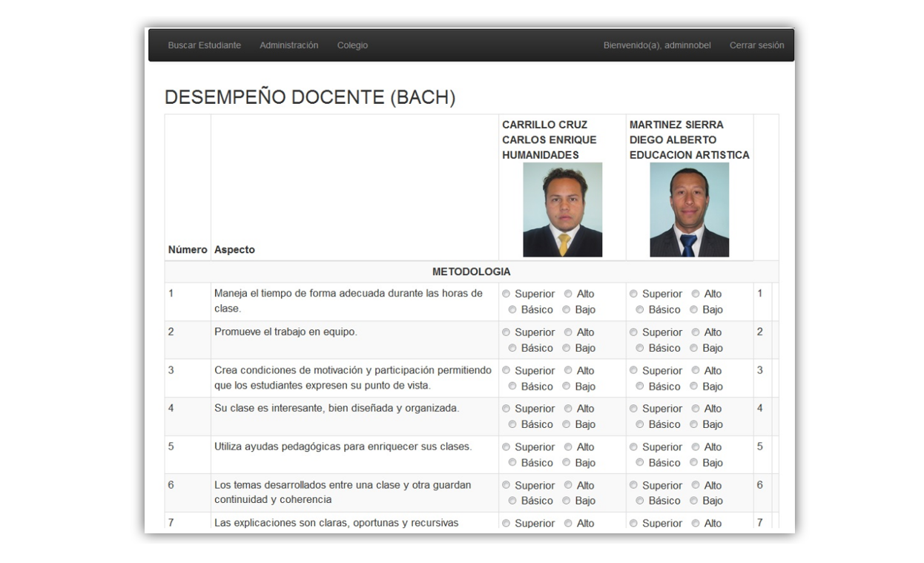Select Superior for Carrillo on question 7
Viewport: 924px width, 563px height.
pyautogui.click(x=506, y=524)
